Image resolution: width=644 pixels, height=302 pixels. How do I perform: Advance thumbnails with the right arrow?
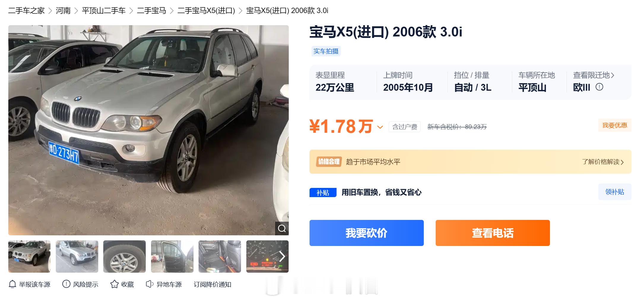tap(282, 256)
